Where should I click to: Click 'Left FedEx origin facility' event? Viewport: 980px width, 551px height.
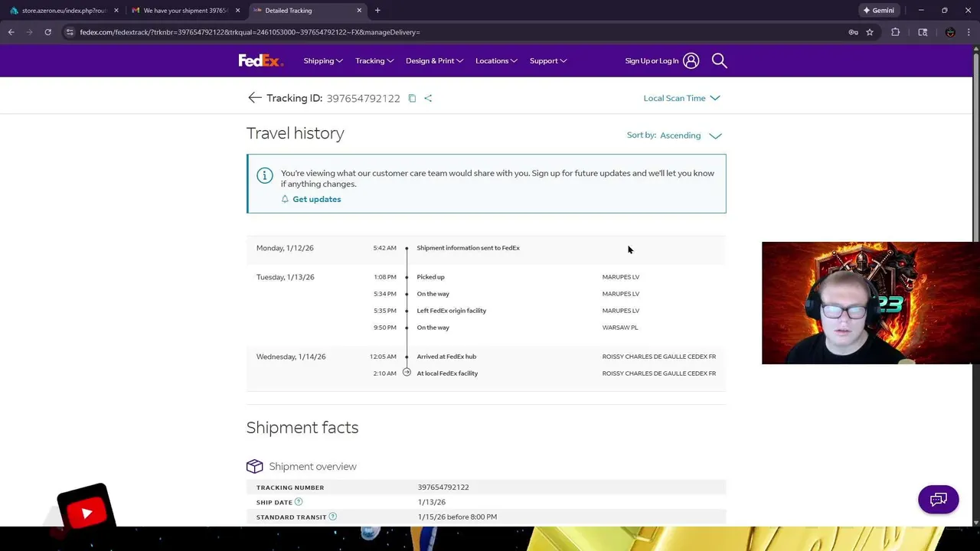tap(451, 311)
